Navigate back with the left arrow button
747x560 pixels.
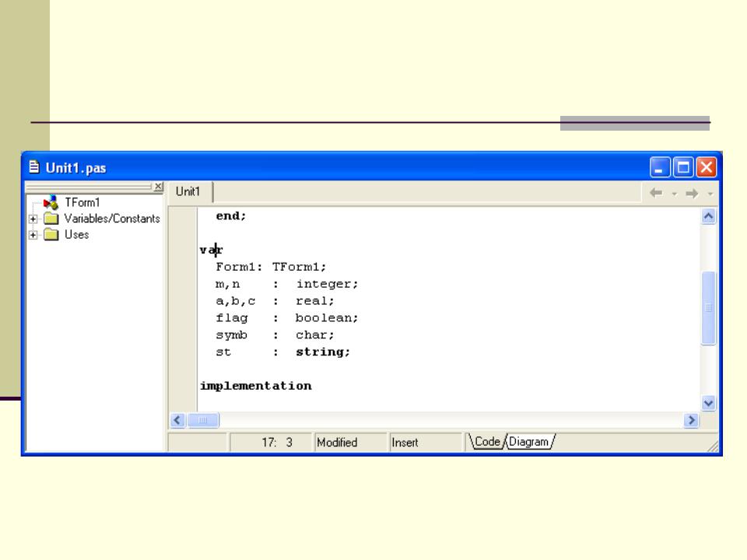pyautogui.click(x=656, y=193)
